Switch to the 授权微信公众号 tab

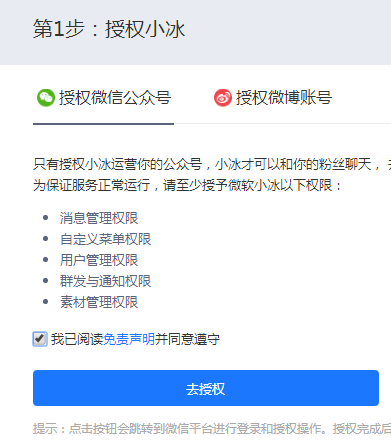click(104, 98)
